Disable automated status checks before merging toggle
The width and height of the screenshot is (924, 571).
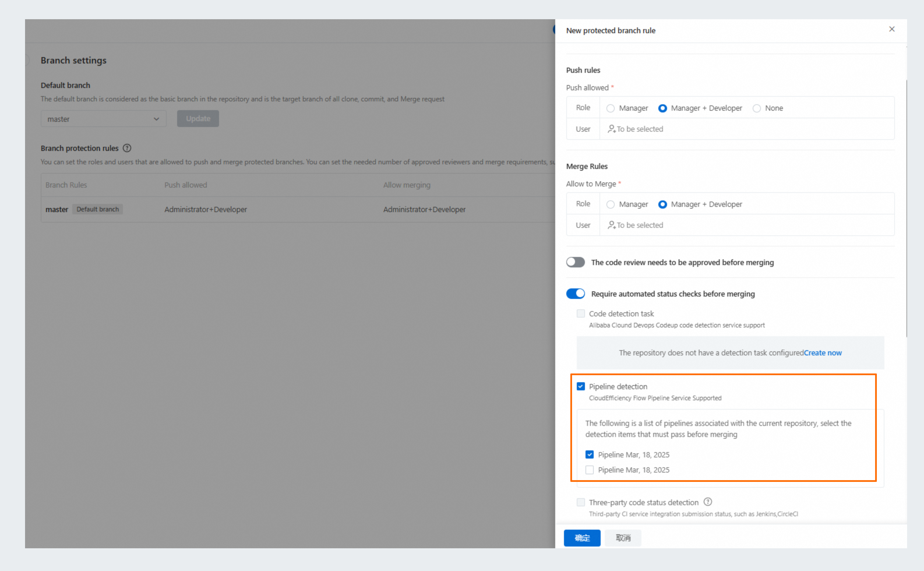pyautogui.click(x=575, y=293)
